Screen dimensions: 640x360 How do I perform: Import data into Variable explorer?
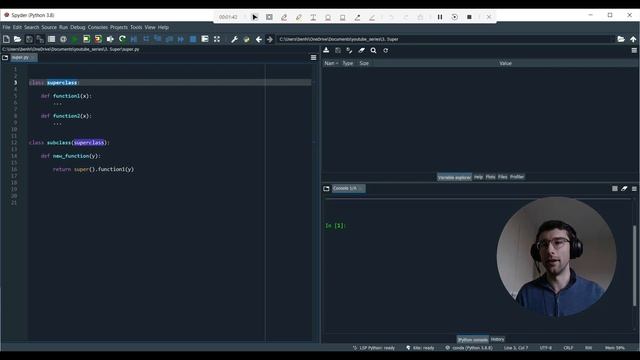click(x=326, y=50)
